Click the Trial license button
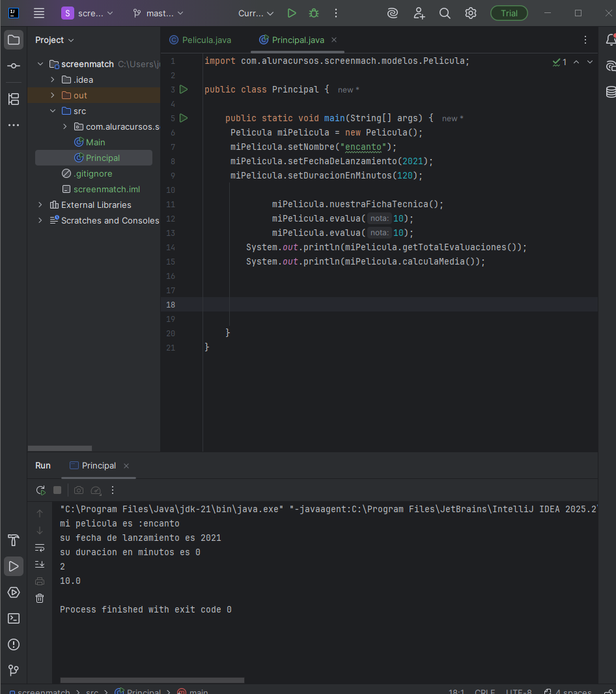The width and height of the screenshot is (616, 694). (x=509, y=13)
